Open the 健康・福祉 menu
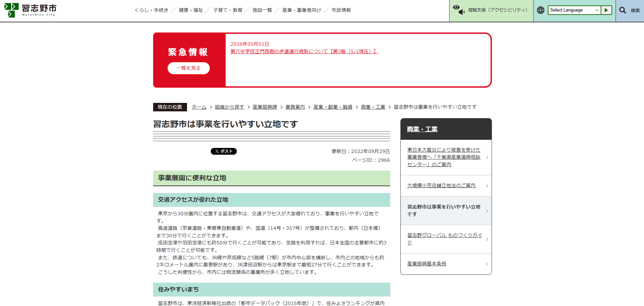 click(191, 10)
